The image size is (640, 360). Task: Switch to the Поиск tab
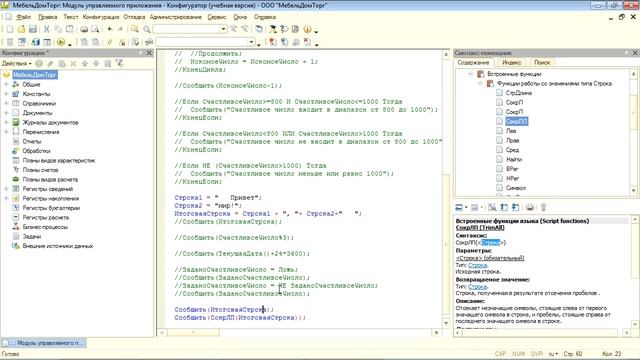pos(542,62)
